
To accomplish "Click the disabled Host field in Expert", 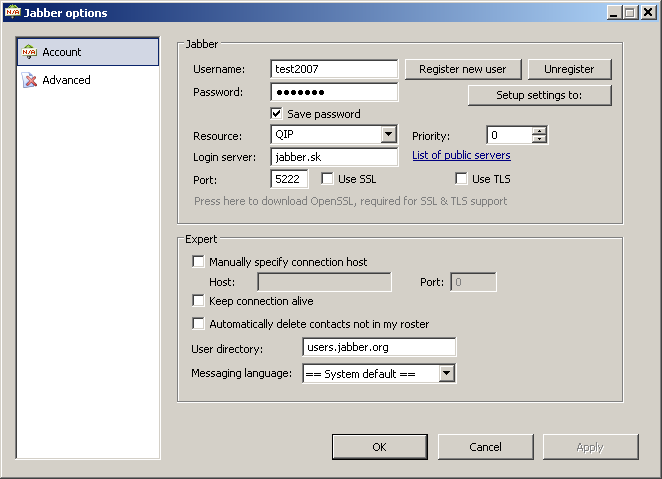I will pyautogui.click(x=324, y=282).
